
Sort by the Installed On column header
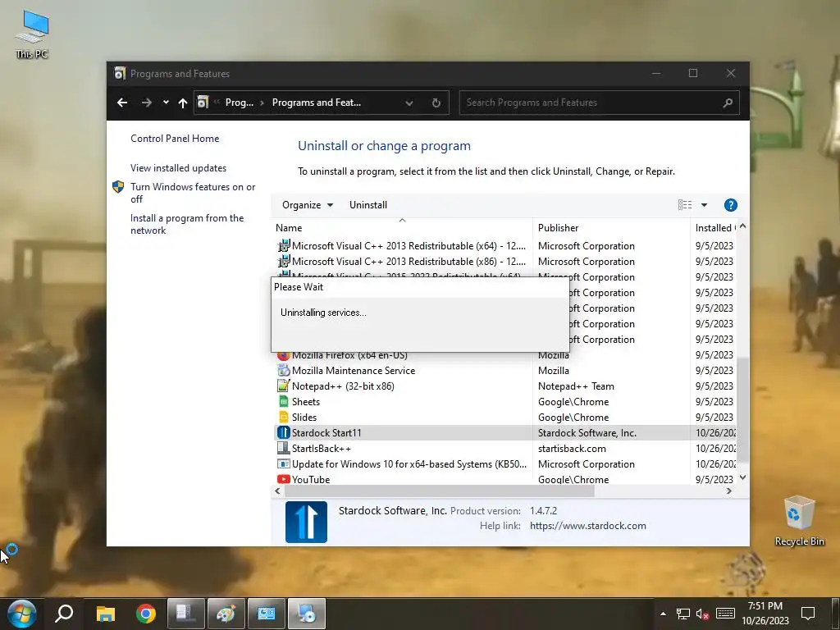714,228
